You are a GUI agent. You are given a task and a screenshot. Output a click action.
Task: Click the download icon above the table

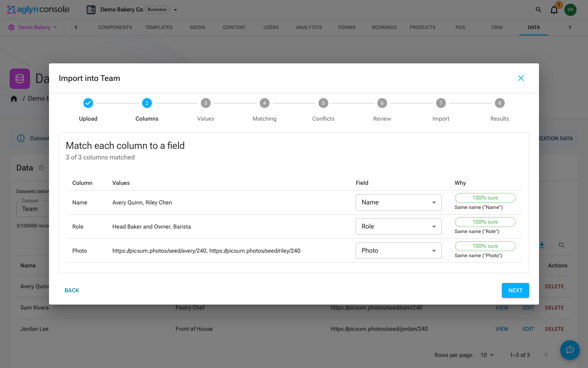542,245
